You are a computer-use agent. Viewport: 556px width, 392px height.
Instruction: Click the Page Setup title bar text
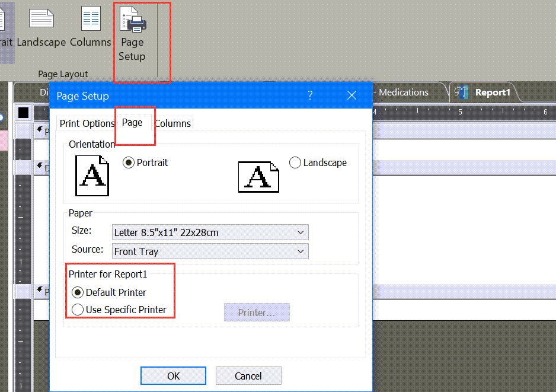point(82,96)
